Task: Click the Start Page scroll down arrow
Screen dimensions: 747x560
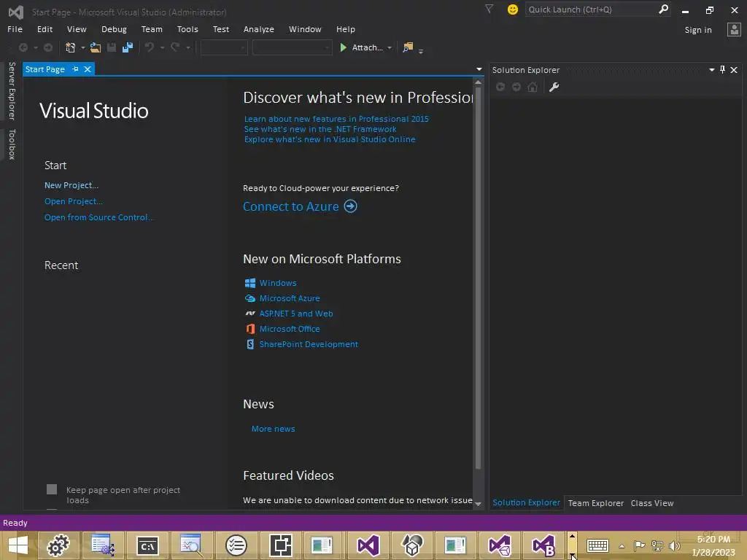Action: (x=478, y=504)
